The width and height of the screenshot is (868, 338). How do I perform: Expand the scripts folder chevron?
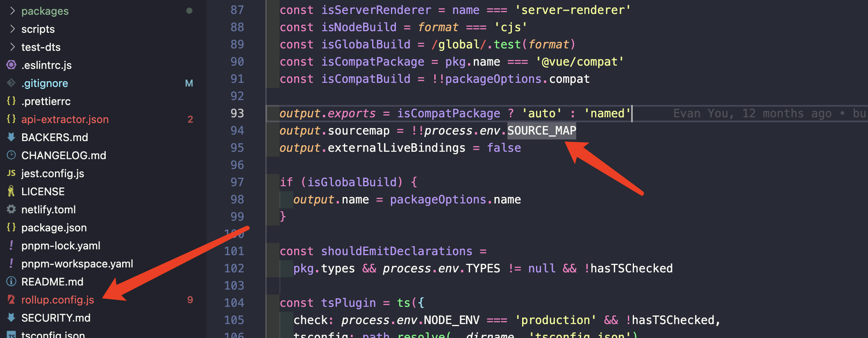pos(12,29)
